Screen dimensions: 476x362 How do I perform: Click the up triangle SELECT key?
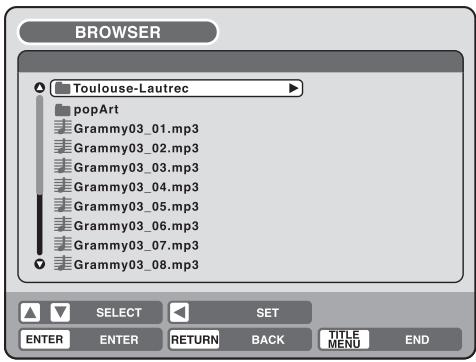coord(30,313)
